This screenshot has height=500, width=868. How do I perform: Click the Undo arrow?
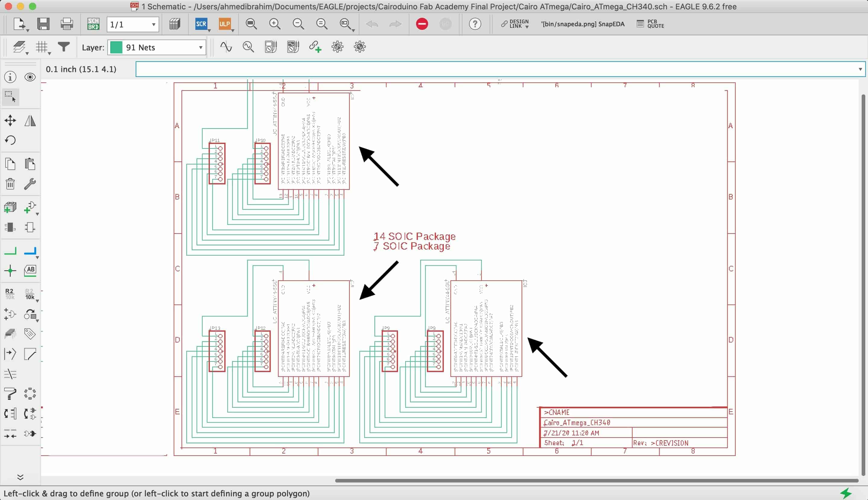click(372, 24)
